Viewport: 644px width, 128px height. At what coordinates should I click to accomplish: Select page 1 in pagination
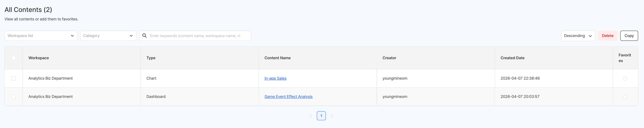pyautogui.click(x=321, y=116)
